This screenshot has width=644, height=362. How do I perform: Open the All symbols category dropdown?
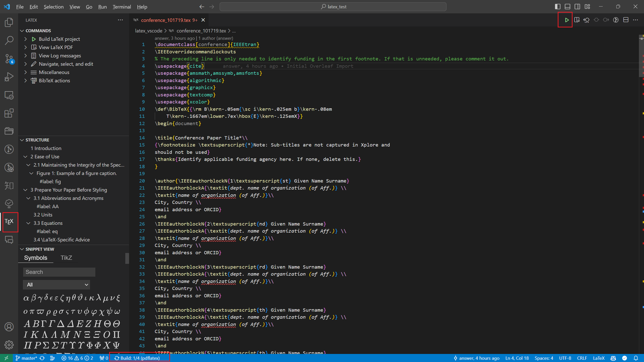[56, 285]
